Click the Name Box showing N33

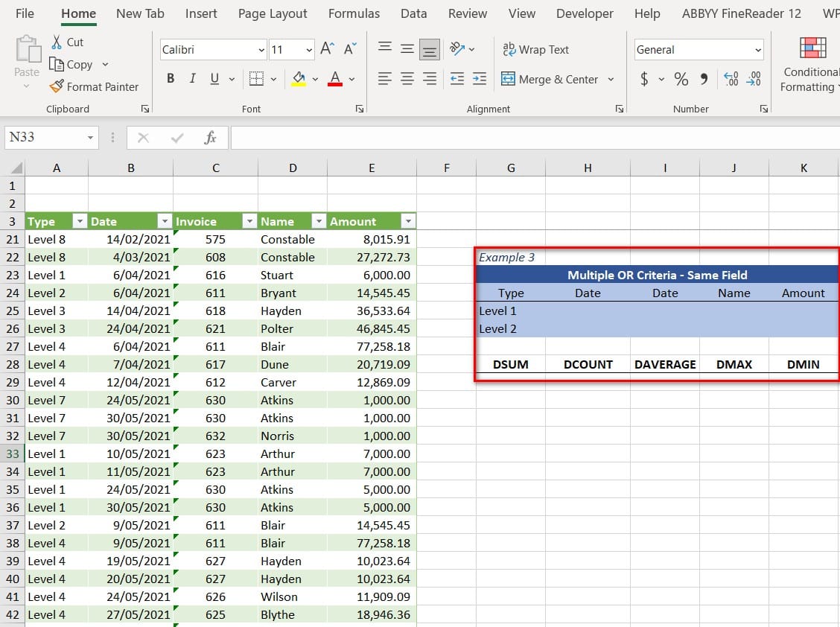pos(45,137)
